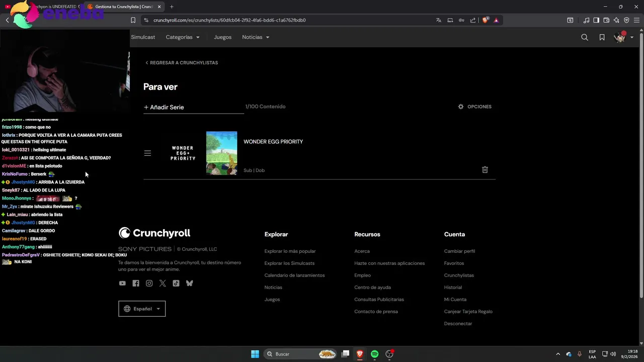Open Crunchyroll X footer icon
The image size is (644, 362).
pos(163,284)
